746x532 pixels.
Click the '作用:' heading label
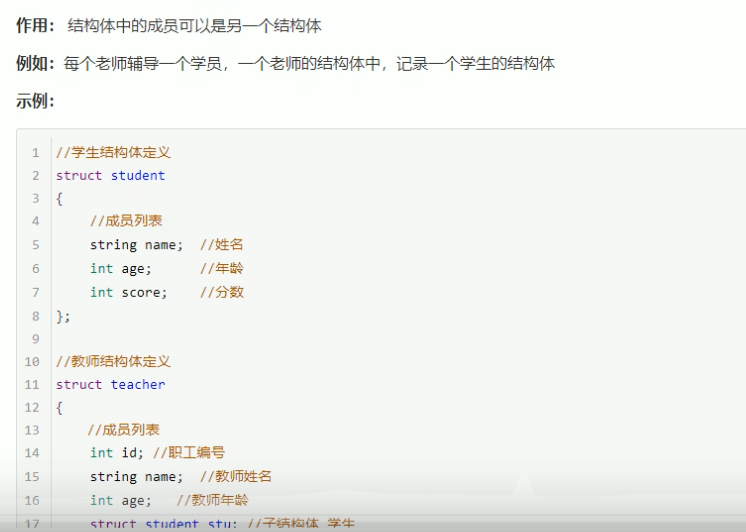tap(35, 25)
